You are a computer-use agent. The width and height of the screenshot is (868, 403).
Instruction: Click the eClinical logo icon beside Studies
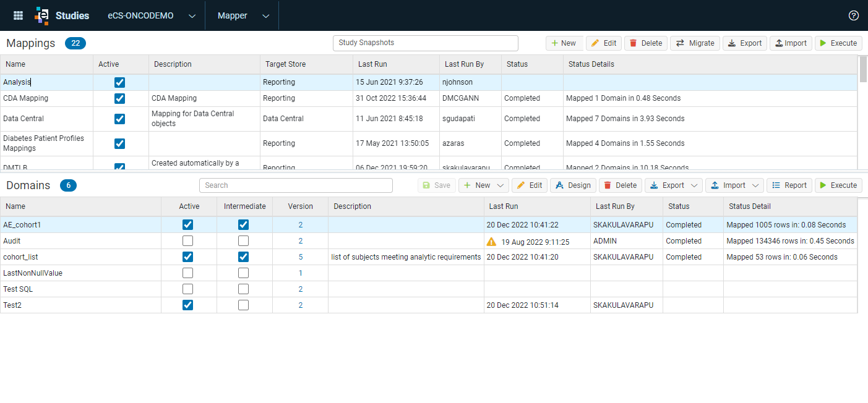[x=41, y=15]
